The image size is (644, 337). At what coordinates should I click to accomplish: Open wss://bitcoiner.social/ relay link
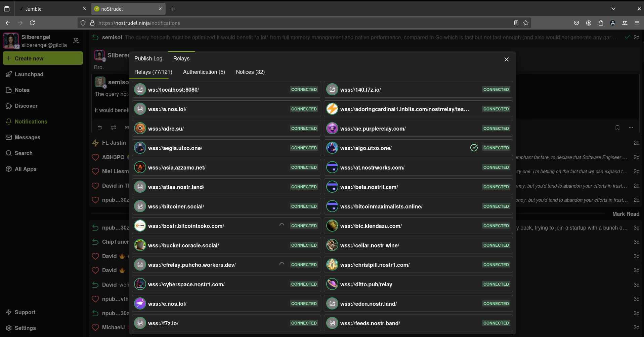tap(176, 206)
